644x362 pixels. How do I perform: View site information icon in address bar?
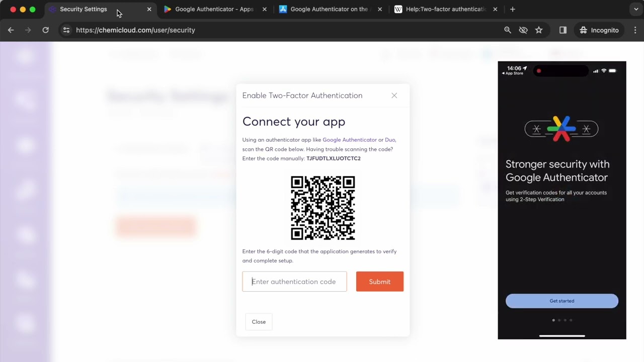66,30
